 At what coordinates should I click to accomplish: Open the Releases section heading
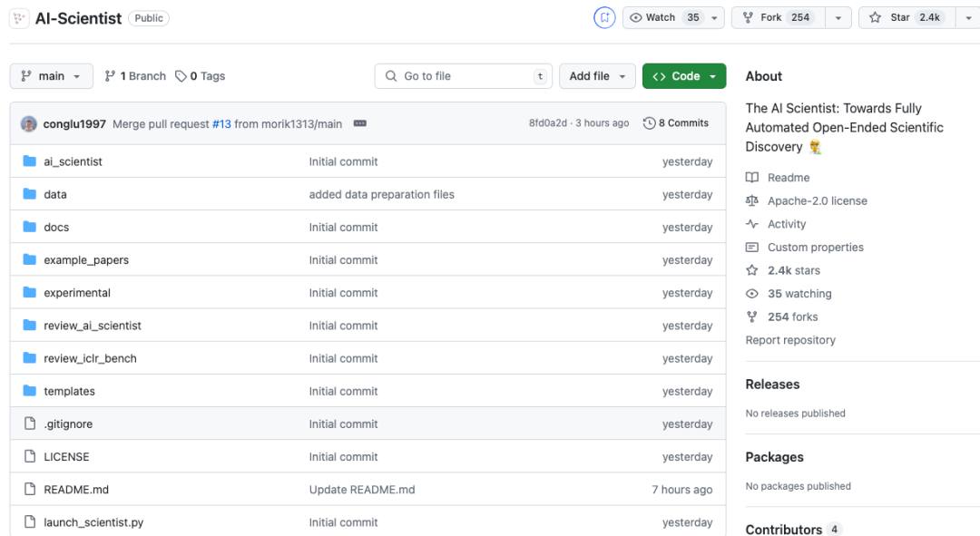pos(772,385)
